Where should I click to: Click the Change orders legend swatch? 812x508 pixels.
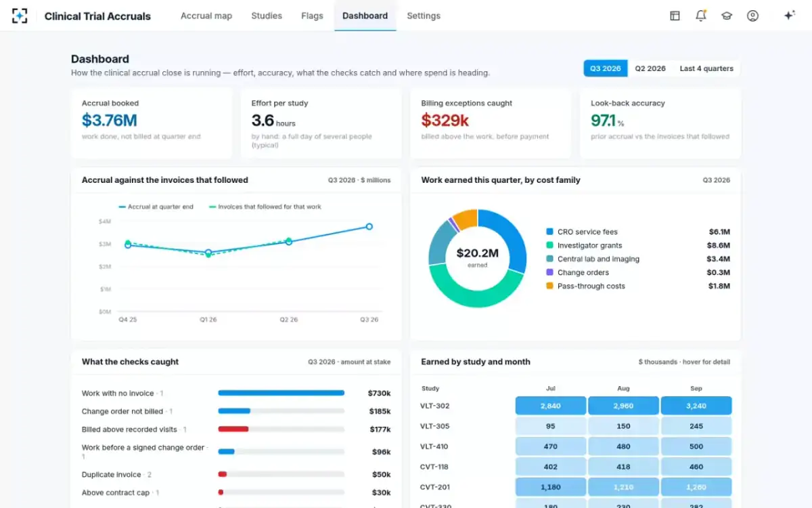(549, 272)
